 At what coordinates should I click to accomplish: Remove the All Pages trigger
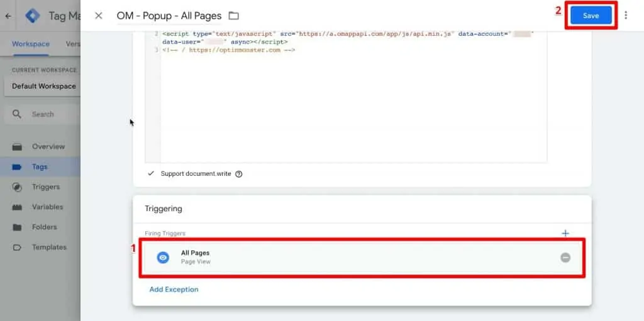(x=565, y=258)
